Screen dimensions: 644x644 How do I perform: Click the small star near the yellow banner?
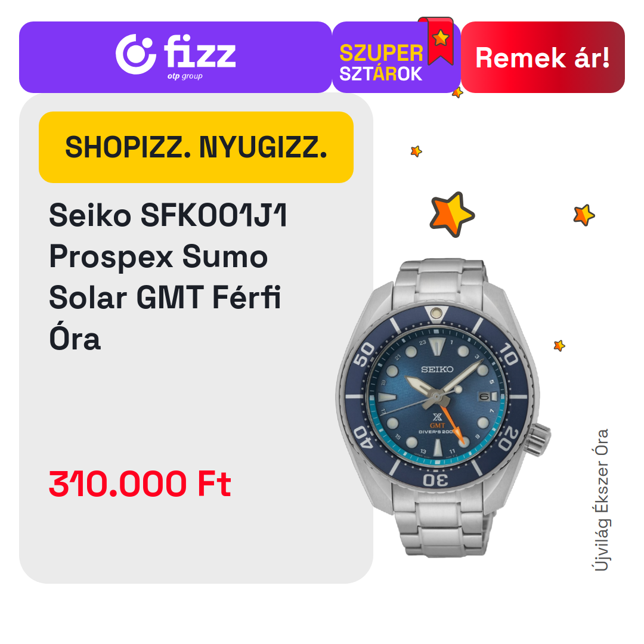tap(416, 151)
